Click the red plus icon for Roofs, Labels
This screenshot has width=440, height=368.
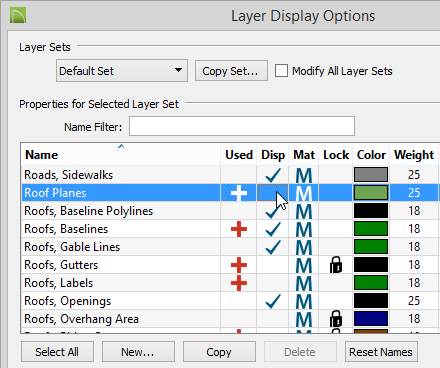click(239, 283)
